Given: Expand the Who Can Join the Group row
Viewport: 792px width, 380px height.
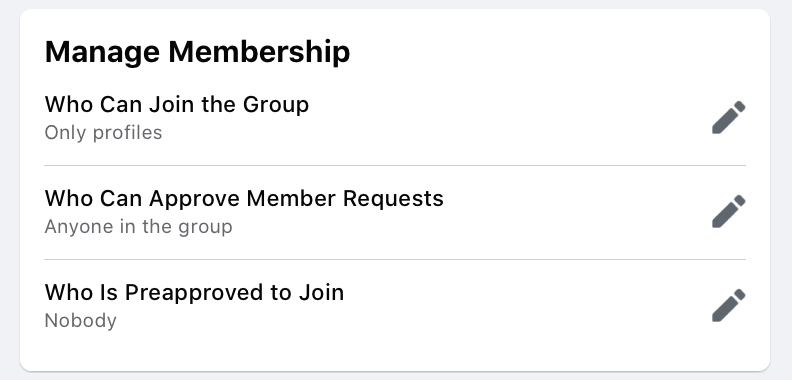Looking at the screenshot, I should (x=395, y=118).
